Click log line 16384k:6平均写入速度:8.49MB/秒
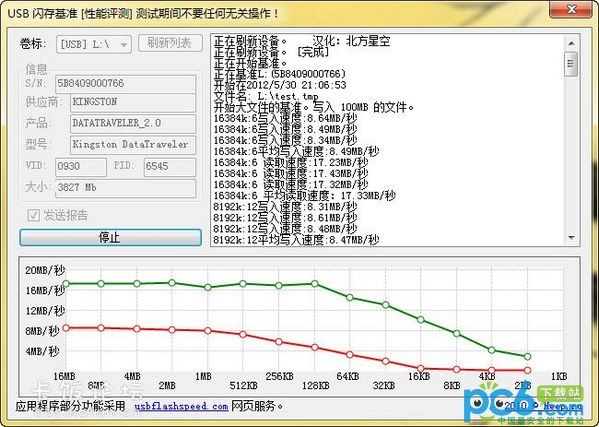Viewport: 599px width, 427px height. pos(296,151)
